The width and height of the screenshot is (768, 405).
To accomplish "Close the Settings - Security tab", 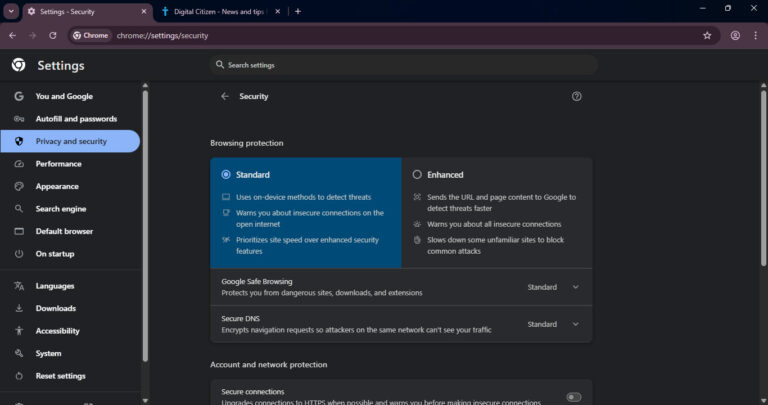I will click(x=144, y=11).
